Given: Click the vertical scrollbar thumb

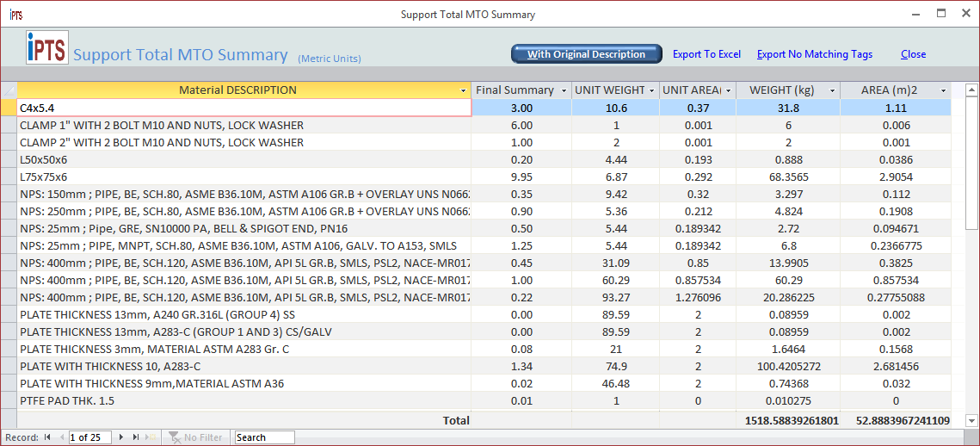Looking at the screenshot, I should coord(972,164).
